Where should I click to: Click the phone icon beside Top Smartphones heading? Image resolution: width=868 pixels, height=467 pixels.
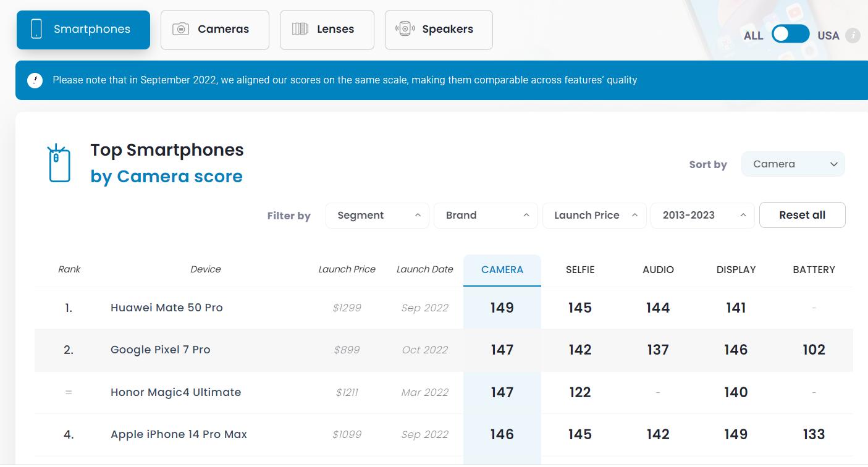coord(59,164)
